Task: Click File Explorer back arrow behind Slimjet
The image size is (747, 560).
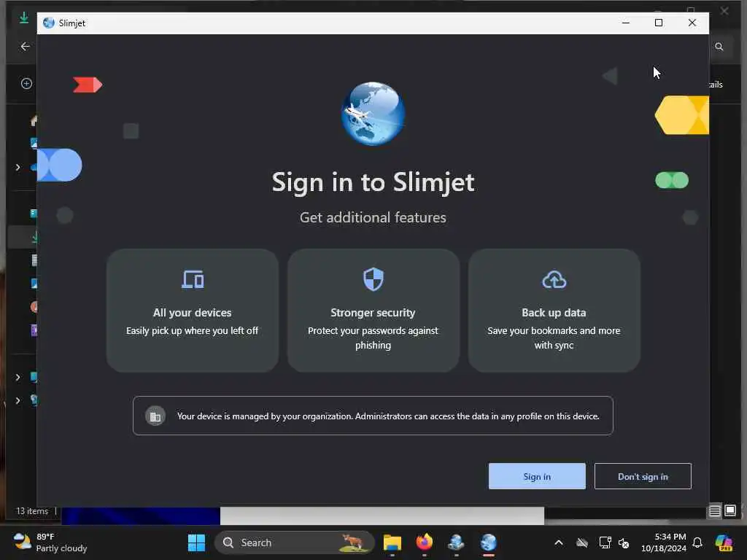Action: (25, 46)
